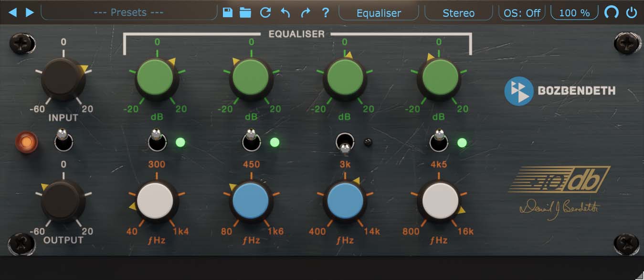Undo the last change
This screenshot has height=280, width=644.
pos(285,13)
